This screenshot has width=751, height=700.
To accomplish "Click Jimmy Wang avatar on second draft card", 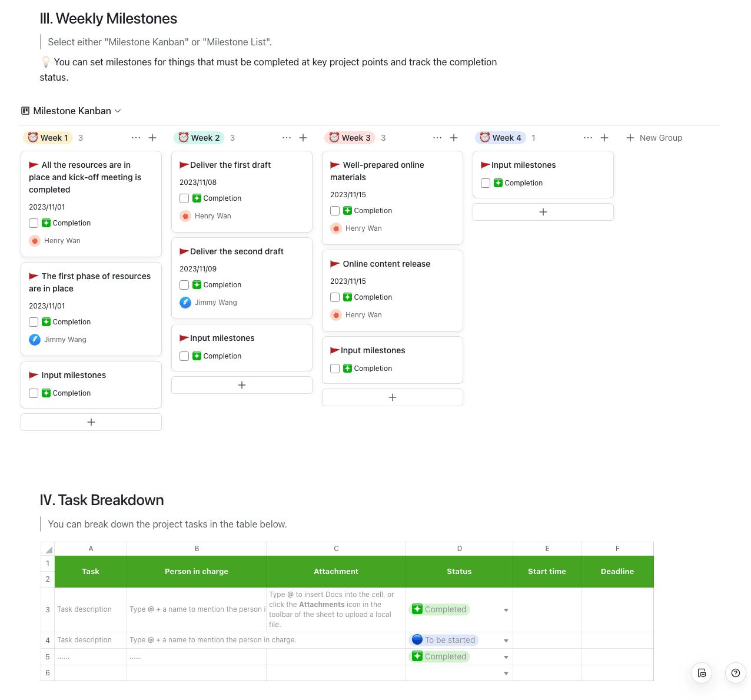I will [185, 303].
